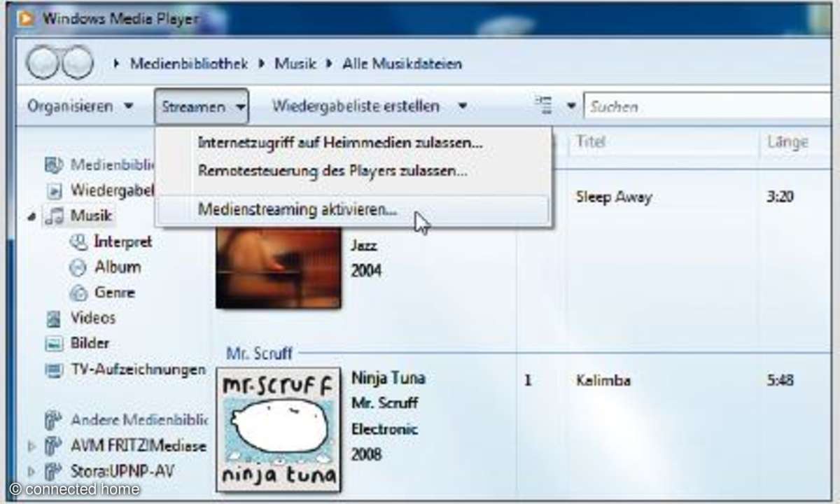The image size is (840, 504).
Task: Go forward with the round forward button
Action: pos(76,62)
